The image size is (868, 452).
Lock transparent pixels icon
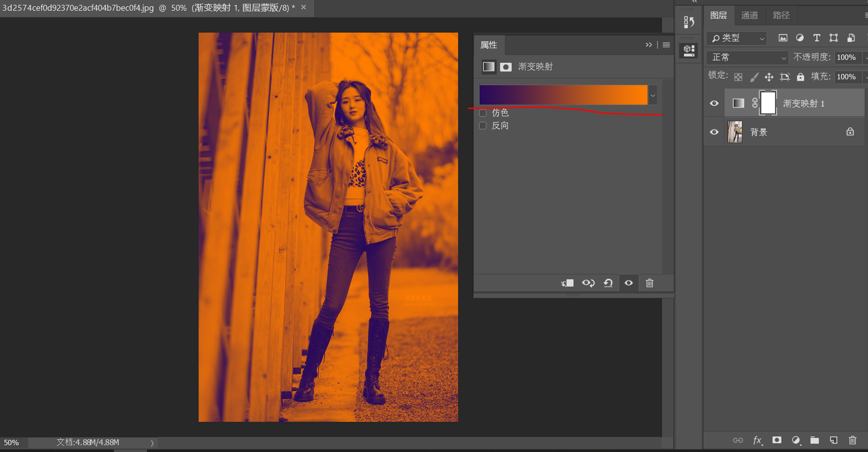738,77
